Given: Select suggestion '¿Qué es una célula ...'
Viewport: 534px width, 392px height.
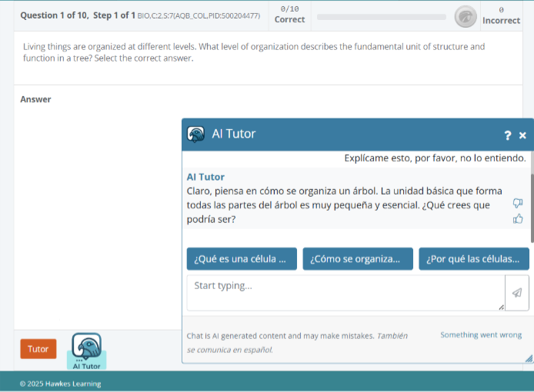Looking at the screenshot, I should pyautogui.click(x=242, y=259).
